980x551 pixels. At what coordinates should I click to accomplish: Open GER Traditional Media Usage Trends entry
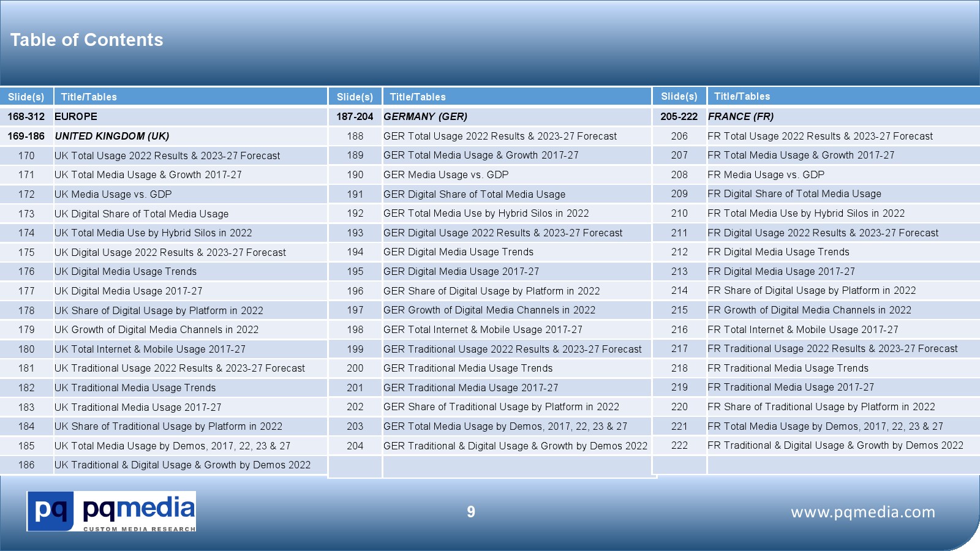(x=468, y=368)
